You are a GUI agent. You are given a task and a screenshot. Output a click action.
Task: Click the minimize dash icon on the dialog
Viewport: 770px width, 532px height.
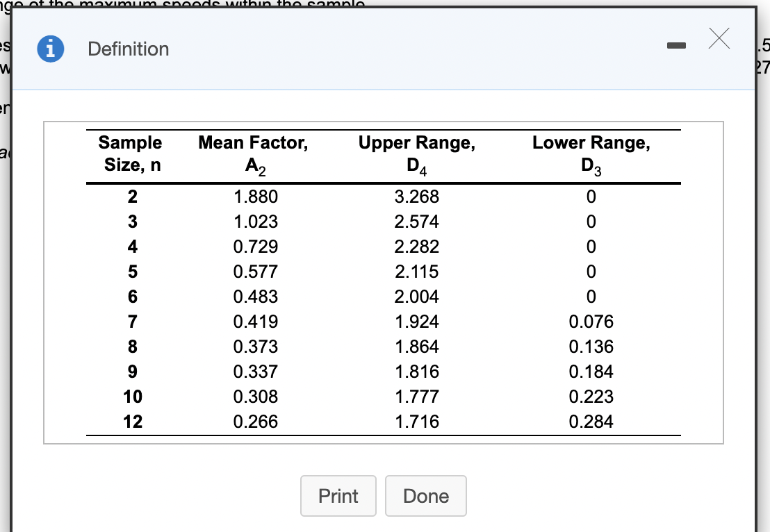click(x=676, y=44)
